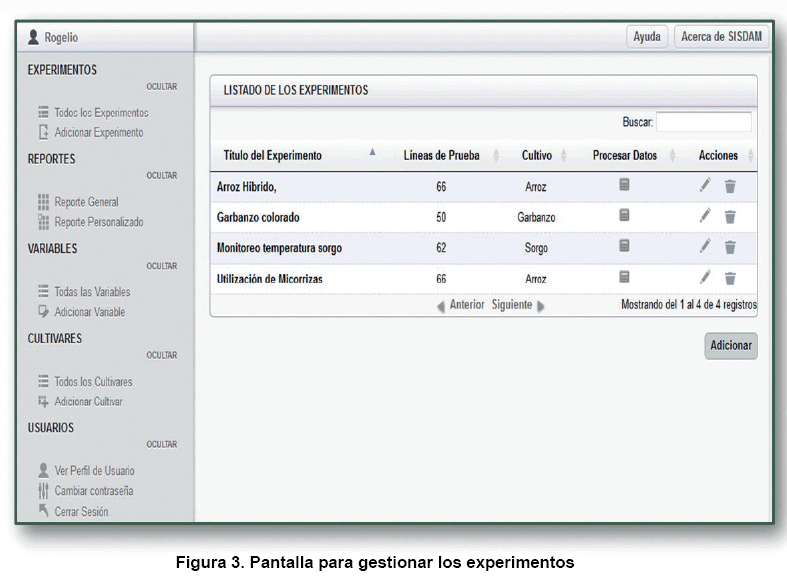The image size is (787, 585).
Task: Click the Rogelio user profile icon
Action: coord(33,38)
